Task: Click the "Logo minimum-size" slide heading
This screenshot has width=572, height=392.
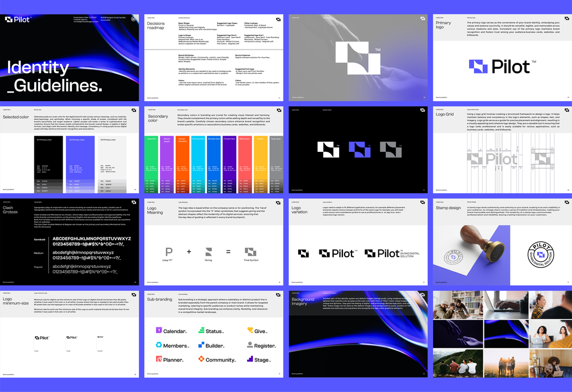Action: pos(16,301)
